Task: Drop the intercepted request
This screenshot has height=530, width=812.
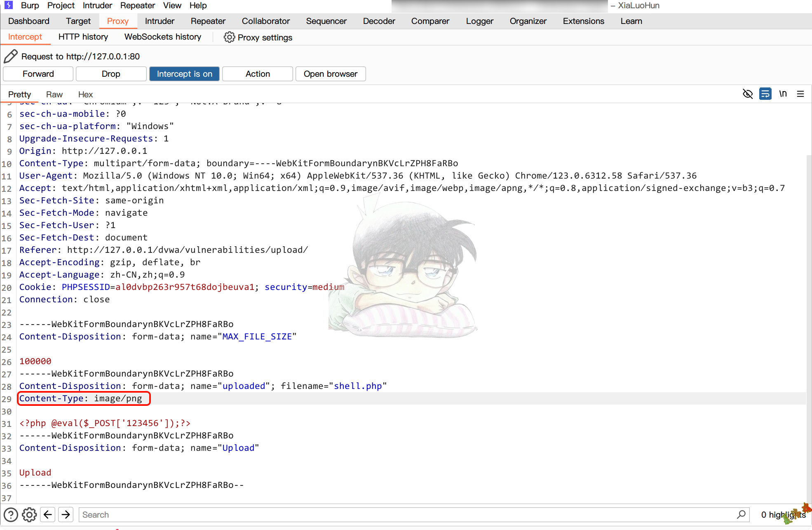Action: click(111, 74)
